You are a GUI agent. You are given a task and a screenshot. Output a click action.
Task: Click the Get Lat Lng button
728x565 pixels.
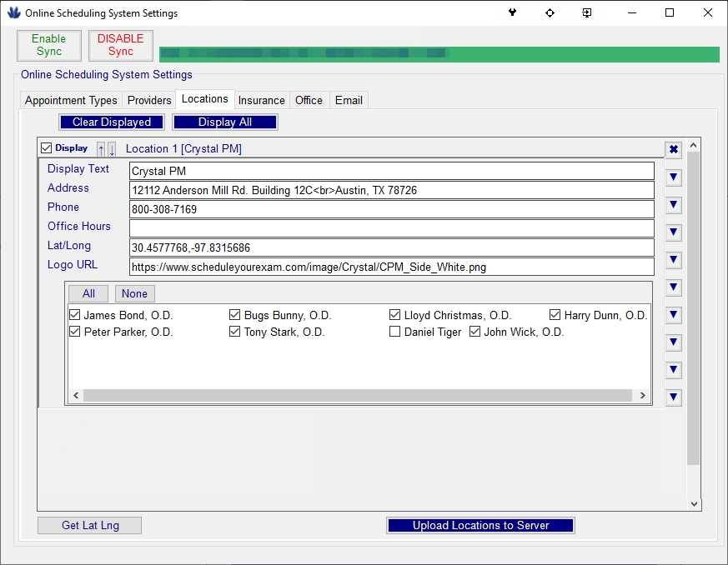click(89, 525)
